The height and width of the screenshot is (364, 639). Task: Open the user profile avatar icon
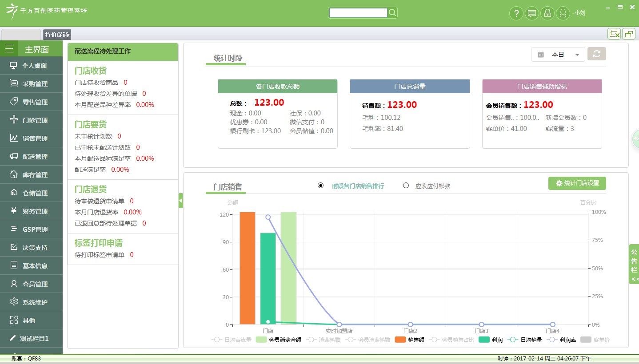pos(563,13)
